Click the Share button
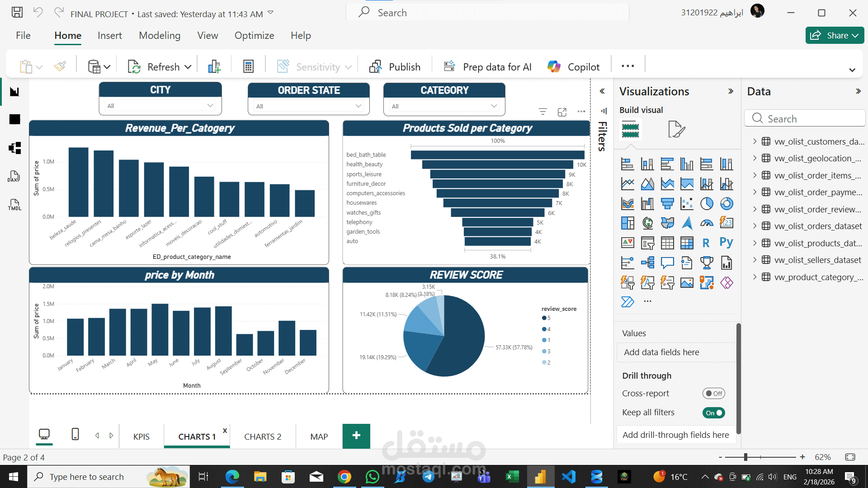The height and width of the screenshot is (488, 868). point(834,35)
